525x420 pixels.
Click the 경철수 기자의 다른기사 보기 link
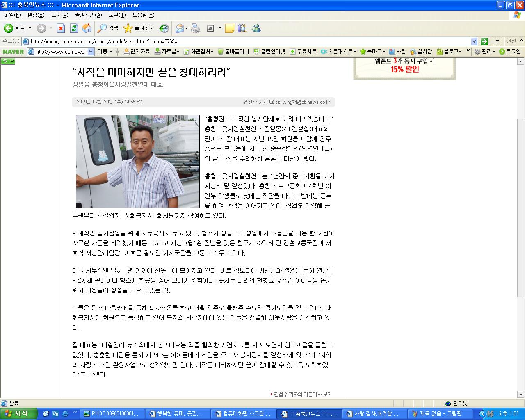[303, 394]
